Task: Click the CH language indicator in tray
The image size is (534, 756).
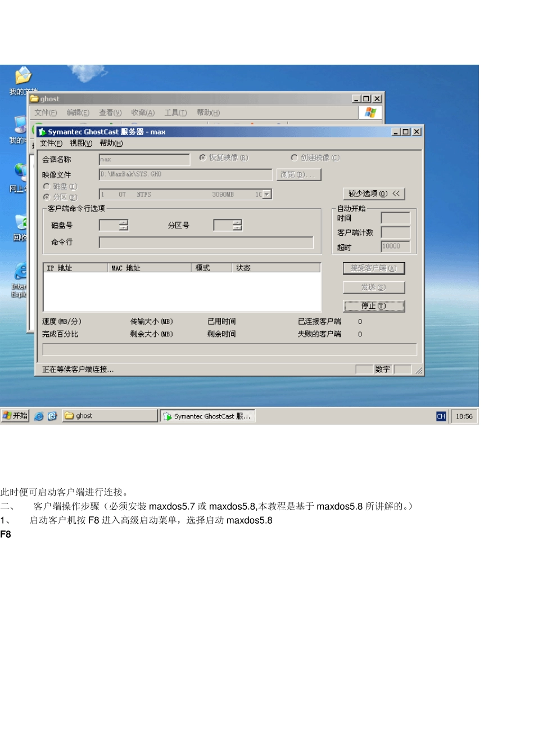Action: pos(441,416)
